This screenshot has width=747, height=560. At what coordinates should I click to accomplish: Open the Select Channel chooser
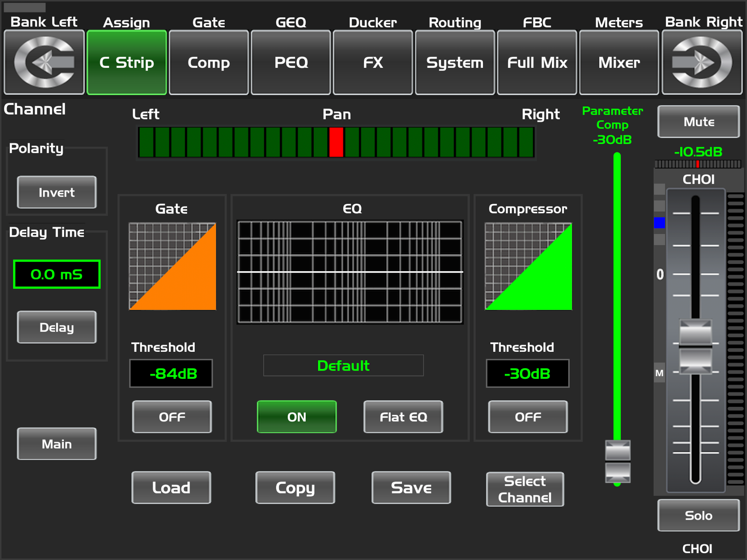525,489
